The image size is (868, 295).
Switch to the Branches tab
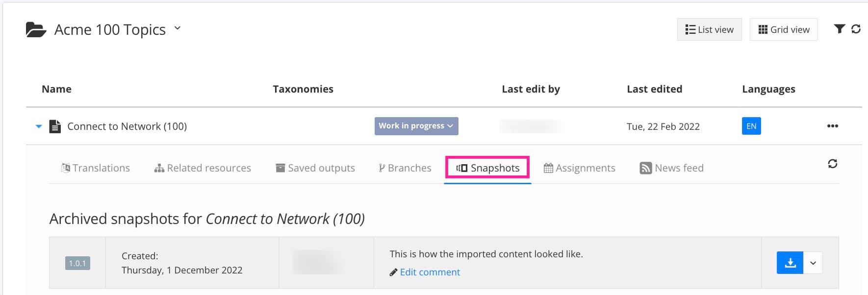[x=405, y=168]
